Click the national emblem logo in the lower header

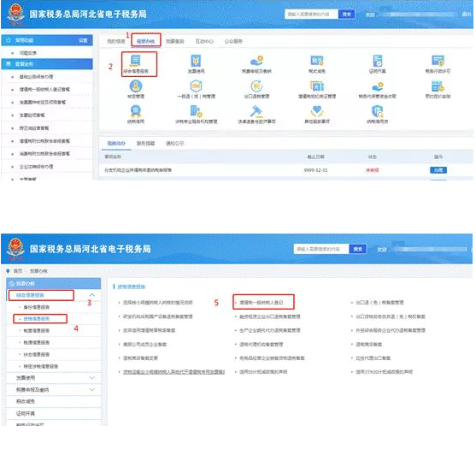click(15, 249)
